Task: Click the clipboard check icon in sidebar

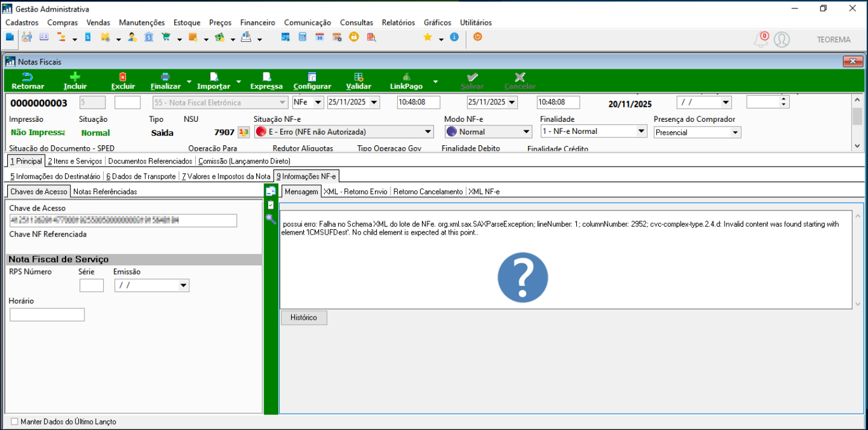Action: click(271, 205)
